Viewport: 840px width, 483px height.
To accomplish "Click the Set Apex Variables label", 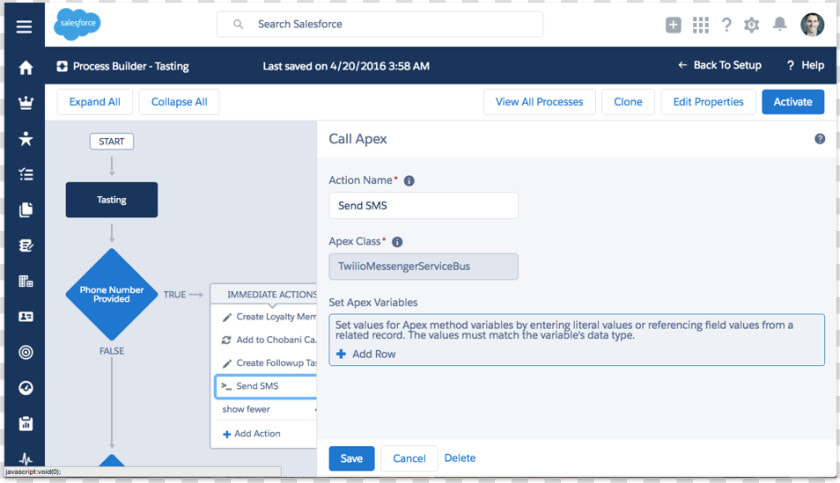I will click(373, 302).
